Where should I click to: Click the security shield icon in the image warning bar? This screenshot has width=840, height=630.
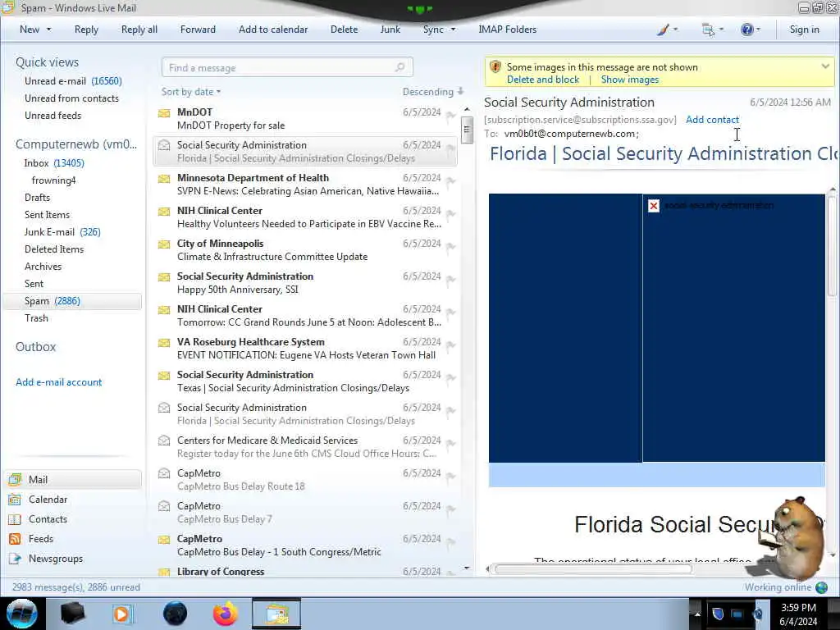pos(495,67)
